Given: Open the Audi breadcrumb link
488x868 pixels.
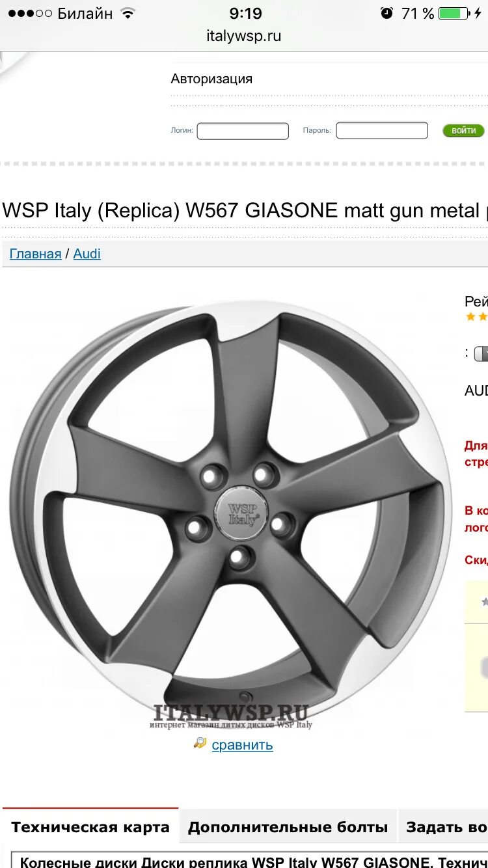Looking at the screenshot, I should pyautogui.click(x=87, y=254).
